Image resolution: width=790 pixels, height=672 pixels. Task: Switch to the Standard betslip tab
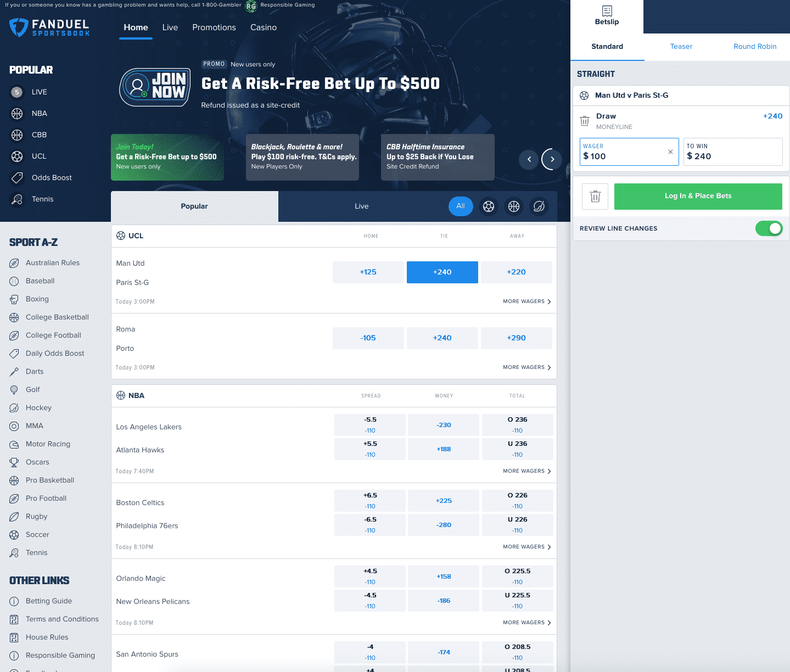tap(607, 47)
